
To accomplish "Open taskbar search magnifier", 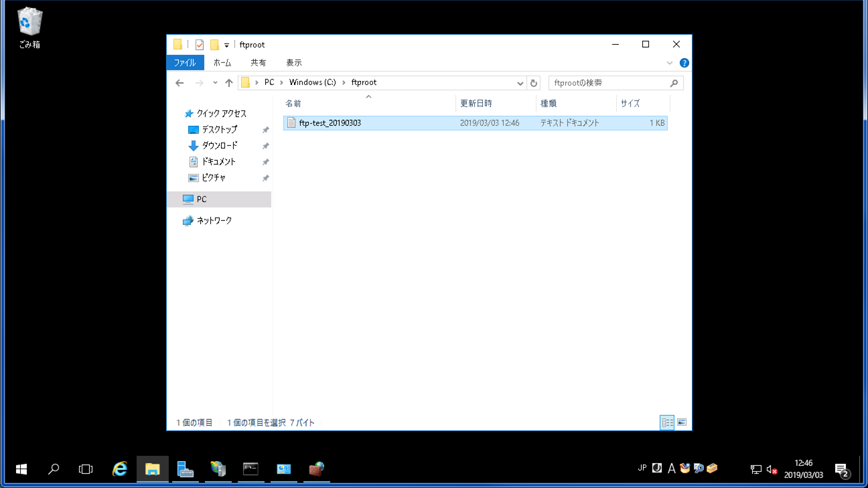I will coord(54,469).
